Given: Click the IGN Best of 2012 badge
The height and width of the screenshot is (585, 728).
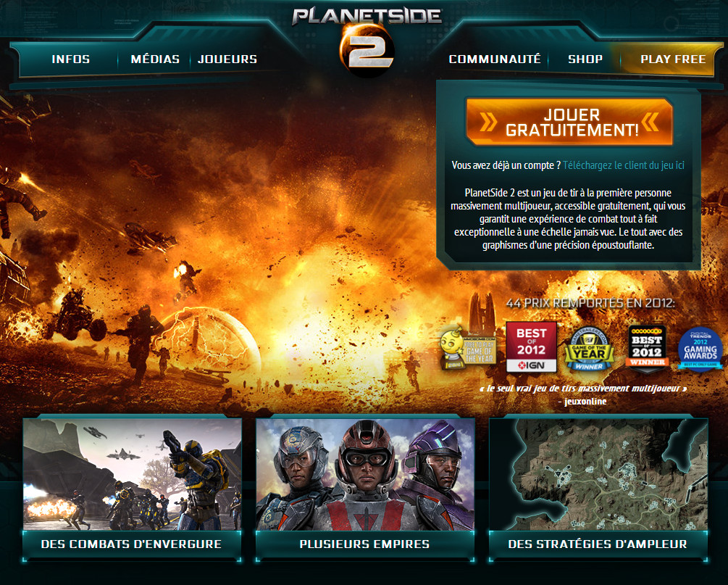Looking at the screenshot, I should pyautogui.click(x=531, y=347).
